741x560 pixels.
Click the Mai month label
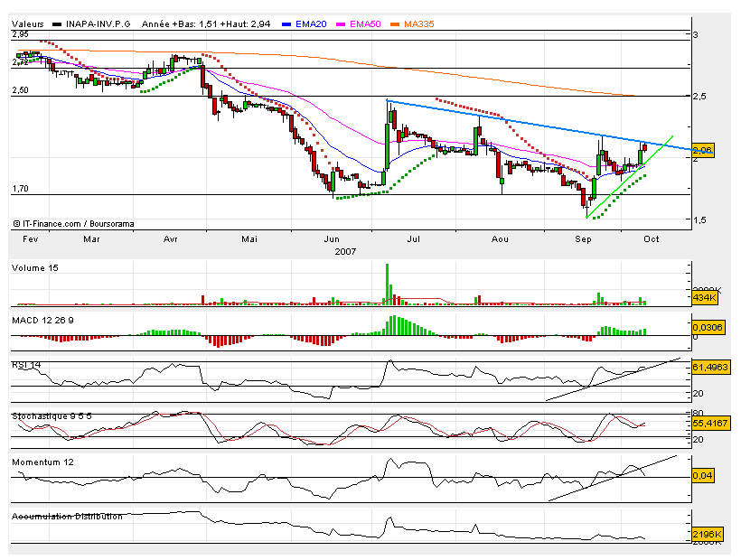coord(249,239)
